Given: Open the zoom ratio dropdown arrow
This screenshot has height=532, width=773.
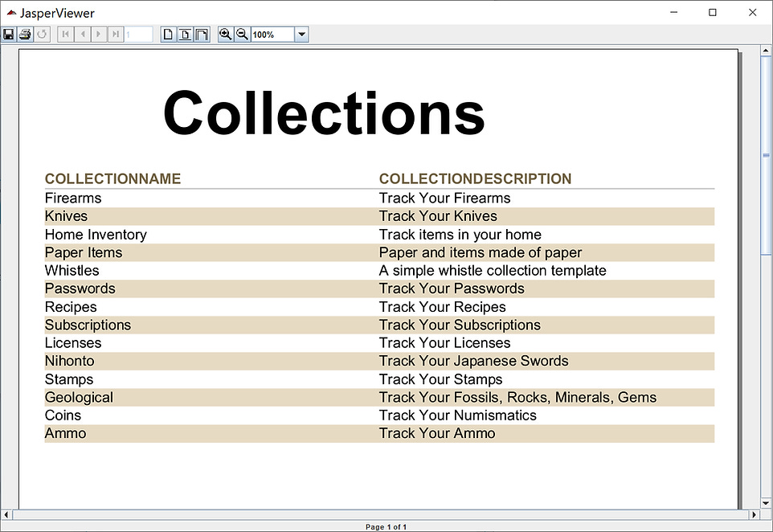Looking at the screenshot, I should 301,35.
